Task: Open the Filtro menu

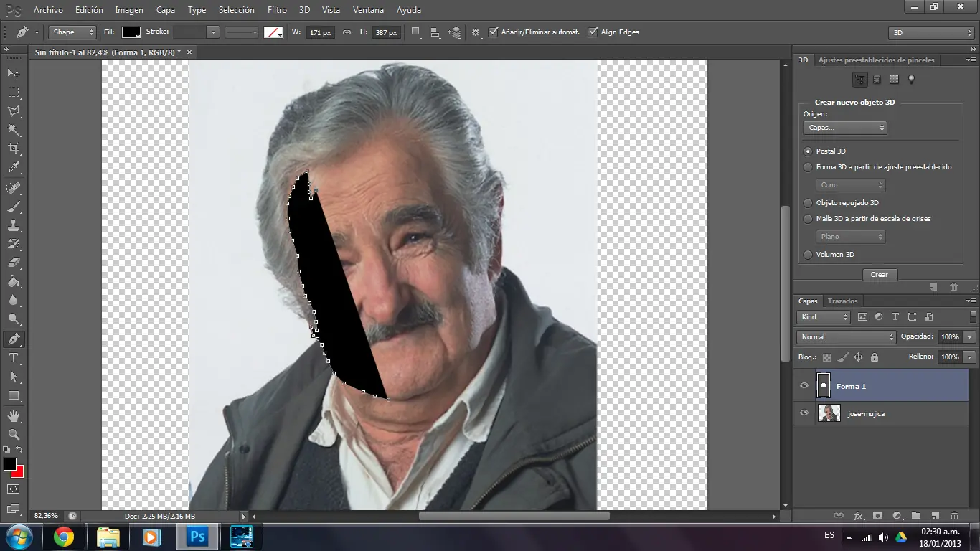Action: tap(277, 10)
